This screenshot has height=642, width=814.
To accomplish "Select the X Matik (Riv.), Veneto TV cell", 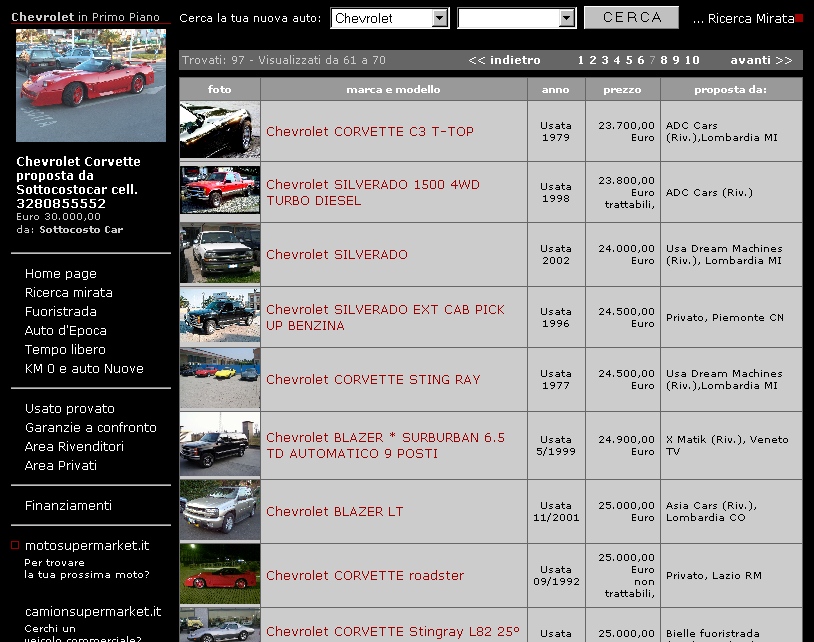I will [x=731, y=445].
